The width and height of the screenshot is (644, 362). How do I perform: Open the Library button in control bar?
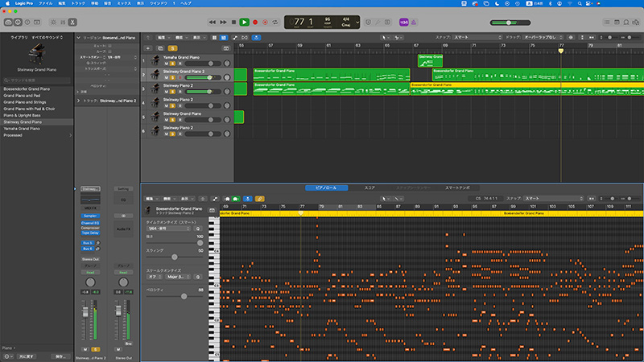(8, 23)
